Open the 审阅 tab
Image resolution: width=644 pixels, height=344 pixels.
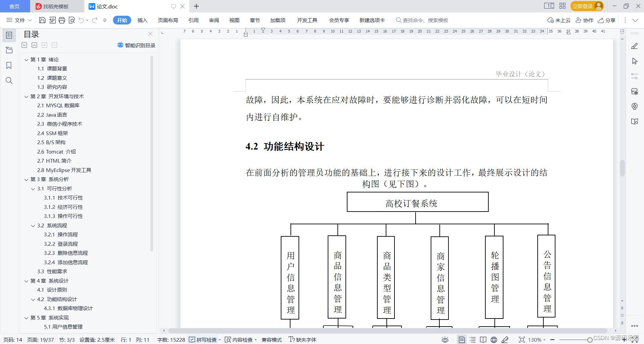214,20
